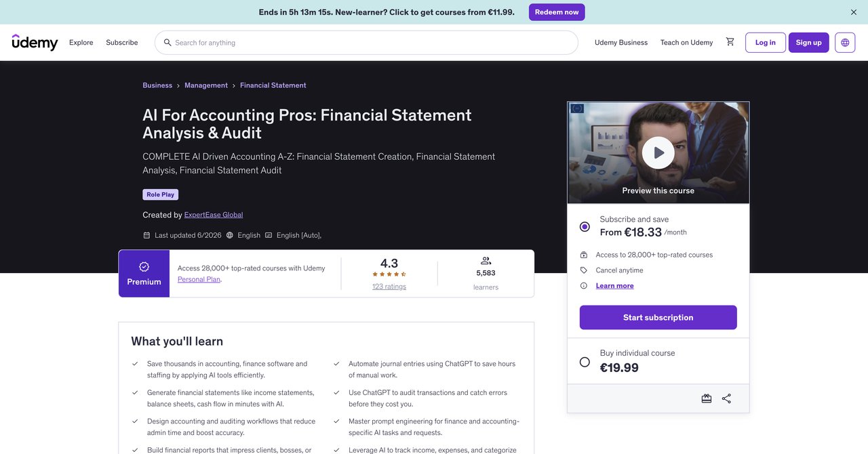
Task: Click the '5,583' learners count
Action: tap(486, 273)
